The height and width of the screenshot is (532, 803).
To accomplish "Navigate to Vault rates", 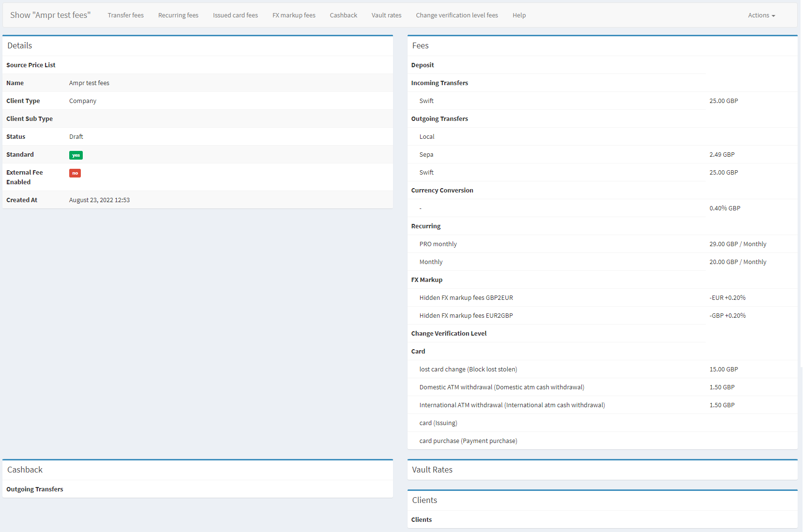I will (x=386, y=15).
